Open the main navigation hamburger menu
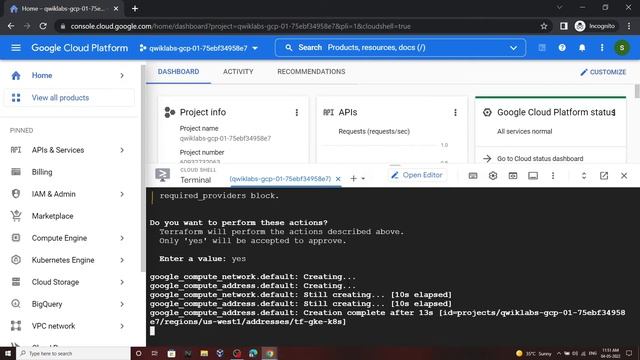Viewport: 640px width, 360px height. click(16, 48)
